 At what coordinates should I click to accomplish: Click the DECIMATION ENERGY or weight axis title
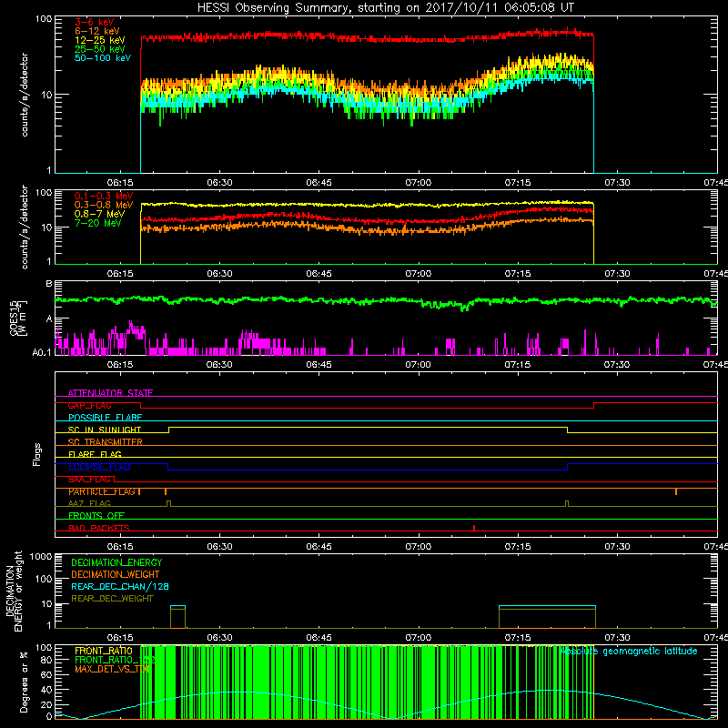click(x=14, y=591)
